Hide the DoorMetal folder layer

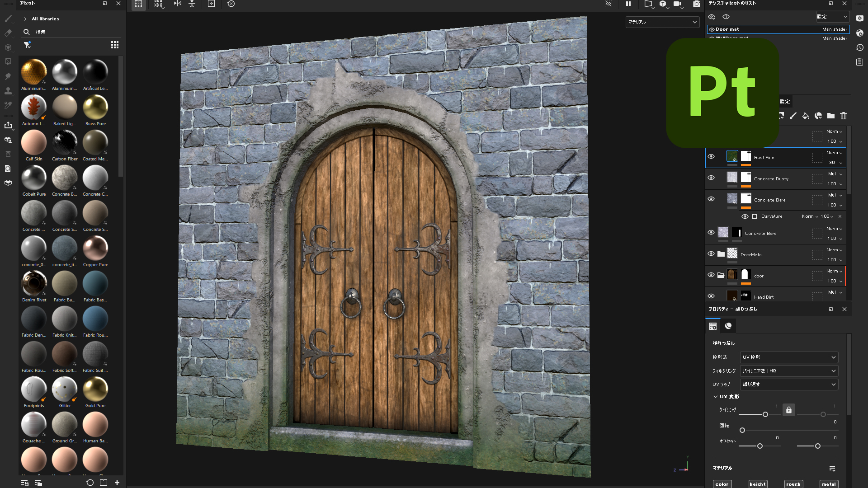point(711,254)
